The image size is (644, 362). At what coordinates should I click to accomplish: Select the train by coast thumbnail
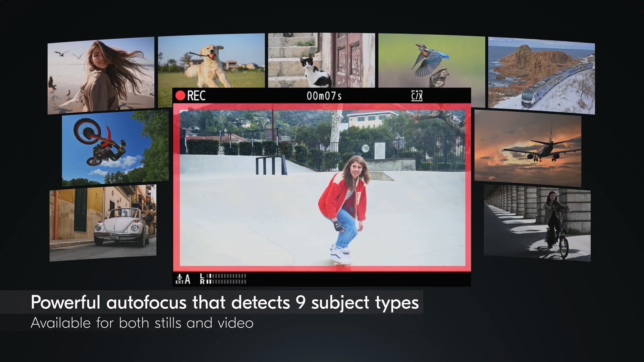(x=541, y=75)
